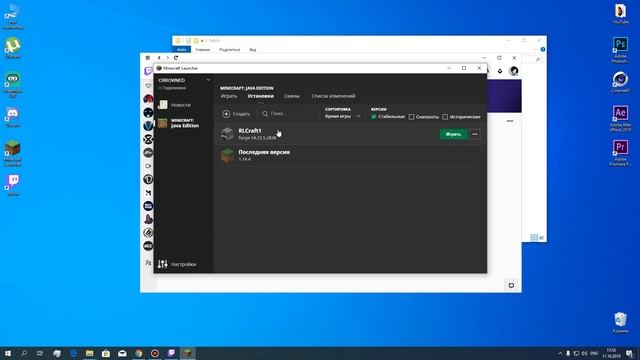640x360 pixels.
Task: Open the Вид tab in File Explorer window
Action: [x=253, y=50]
